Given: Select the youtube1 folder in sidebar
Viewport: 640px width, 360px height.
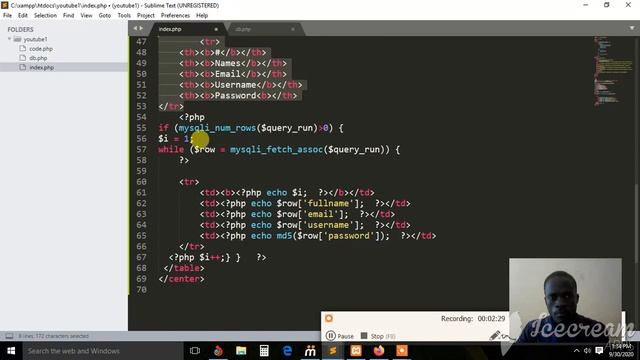Looking at the screenshot, I should point(35,39).
